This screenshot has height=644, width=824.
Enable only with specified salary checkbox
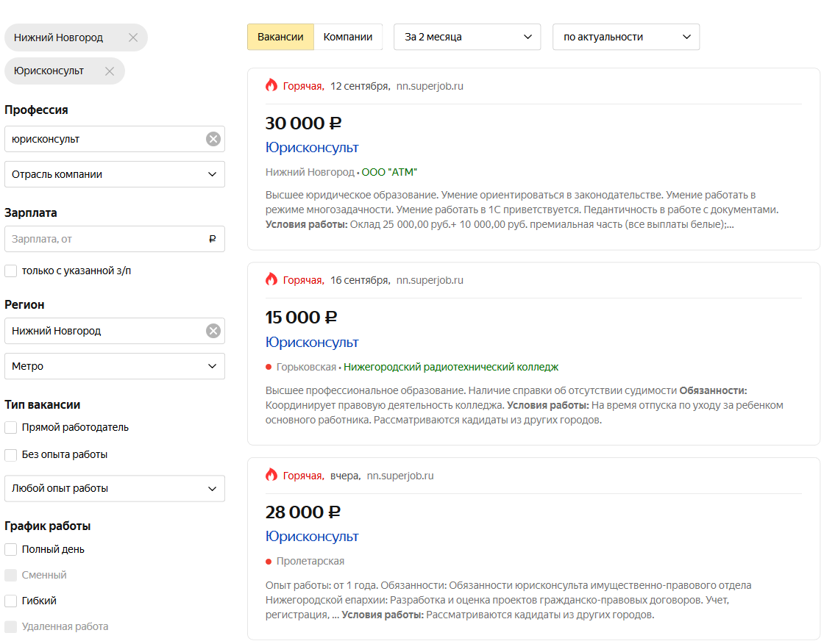pos(11,271)
